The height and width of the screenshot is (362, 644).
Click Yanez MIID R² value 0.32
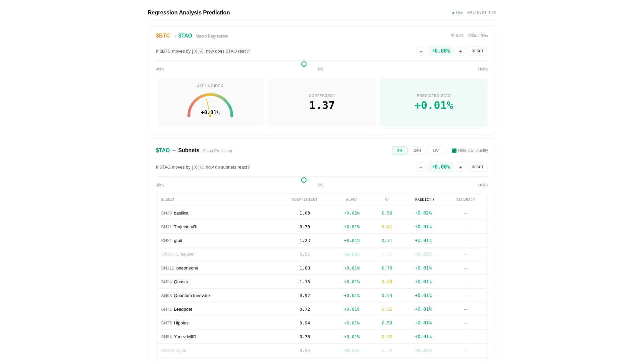tap(387, 337)
